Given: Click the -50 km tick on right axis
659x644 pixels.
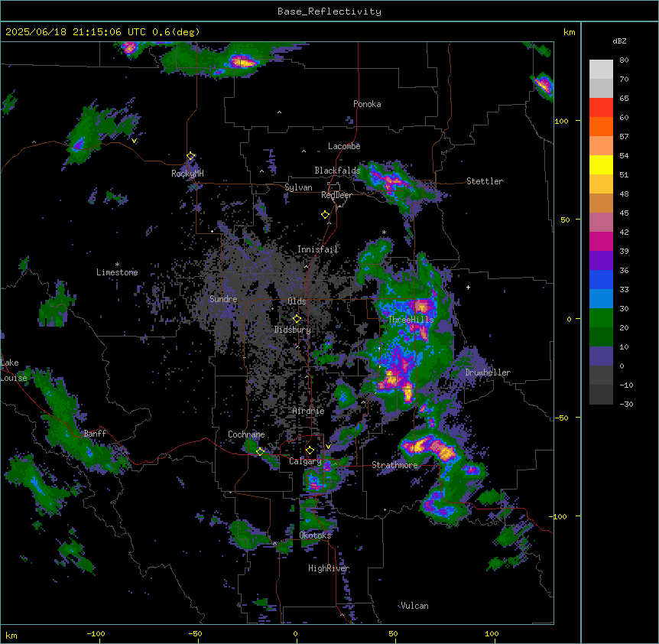Looking at the screenshot, I should tap(561, 418).
